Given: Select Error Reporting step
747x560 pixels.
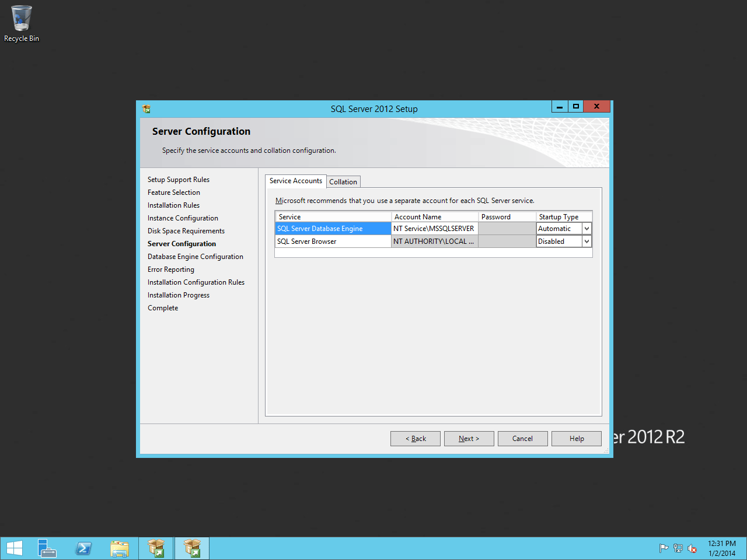Looking at the screenshot, I should coord(171,269).
